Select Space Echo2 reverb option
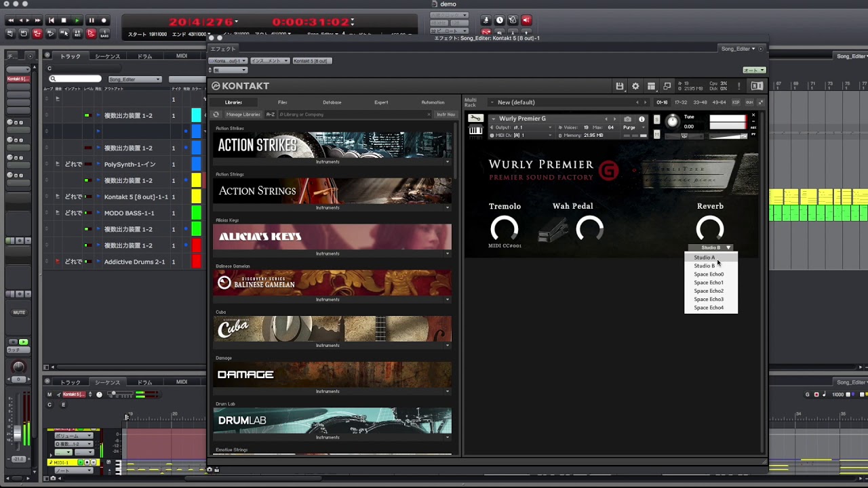Image resolution: width=868 pixels, height=488 pixels. point(711,291)
